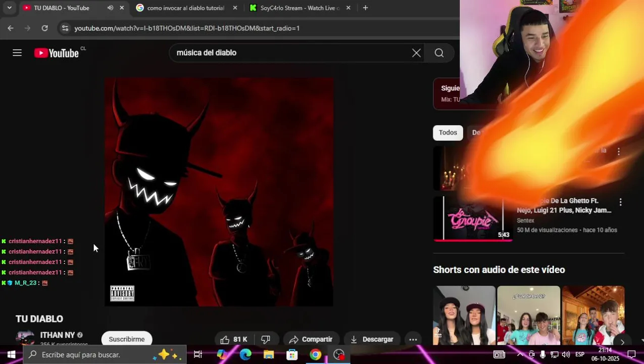644x364 pixels.
Task: Select the Todos filter chip
Action: [448, 132]
